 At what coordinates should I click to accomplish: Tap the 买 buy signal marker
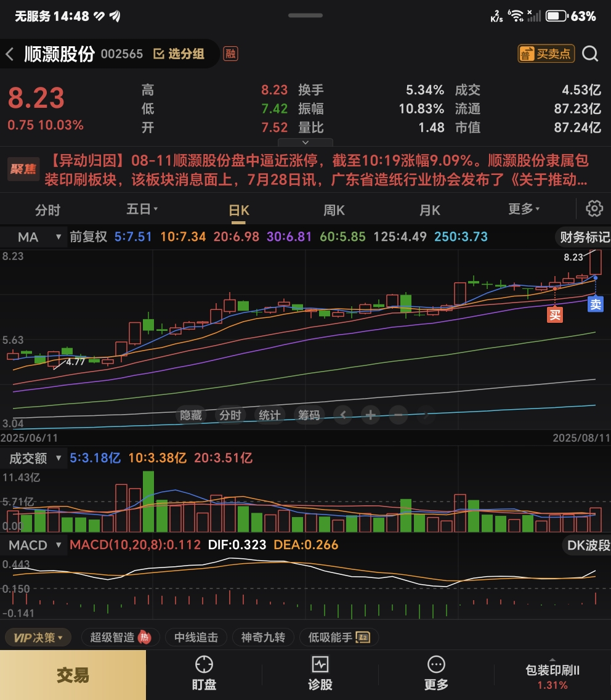(x=555, y=315)
